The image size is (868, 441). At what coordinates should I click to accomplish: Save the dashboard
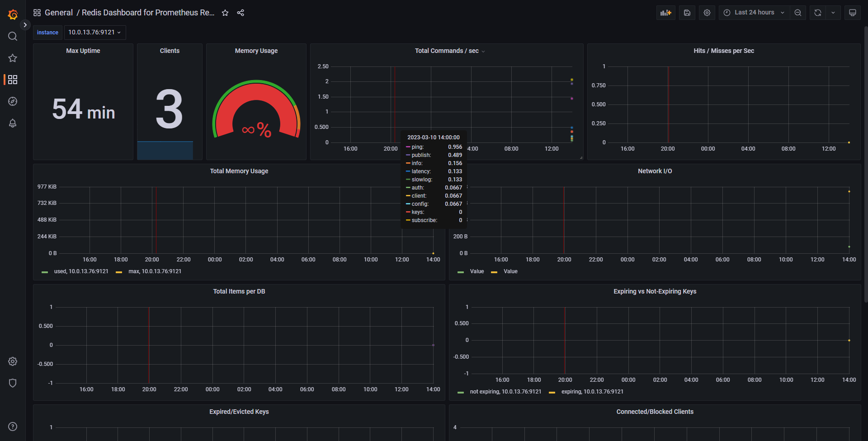click(x=687, y=13)
